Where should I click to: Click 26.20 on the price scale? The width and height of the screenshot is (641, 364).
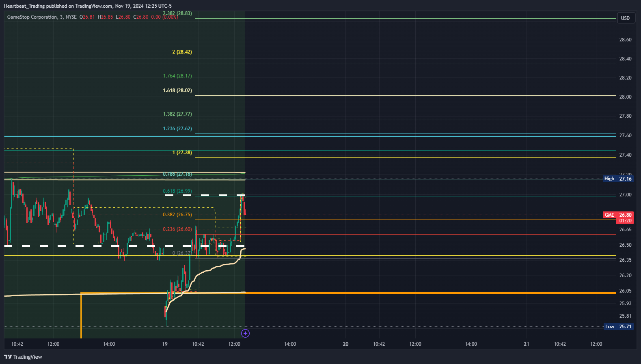(625, 276)
